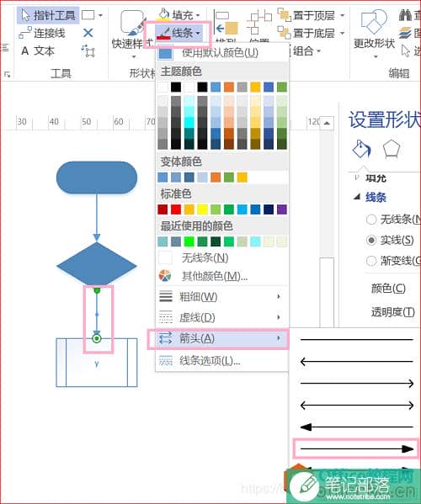The width and height of the screenshot is (421, 504).
Task: Select the 渐变线 gradient line radio button
Action: [371, 260]
